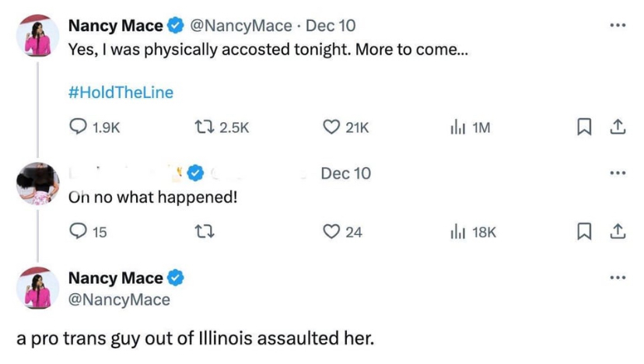
Task: Share the "Oh no what happened!" reply
Action: 618,231
